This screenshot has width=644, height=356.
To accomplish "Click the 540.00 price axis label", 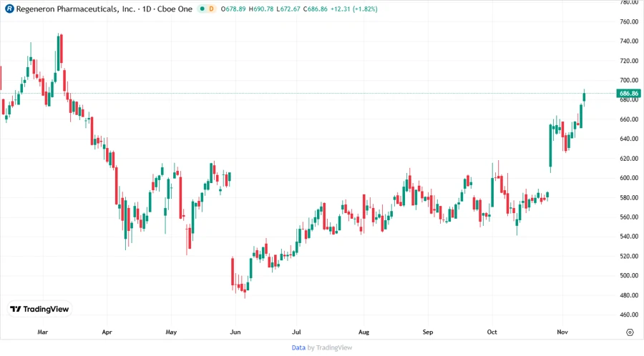I will [629, 236].
